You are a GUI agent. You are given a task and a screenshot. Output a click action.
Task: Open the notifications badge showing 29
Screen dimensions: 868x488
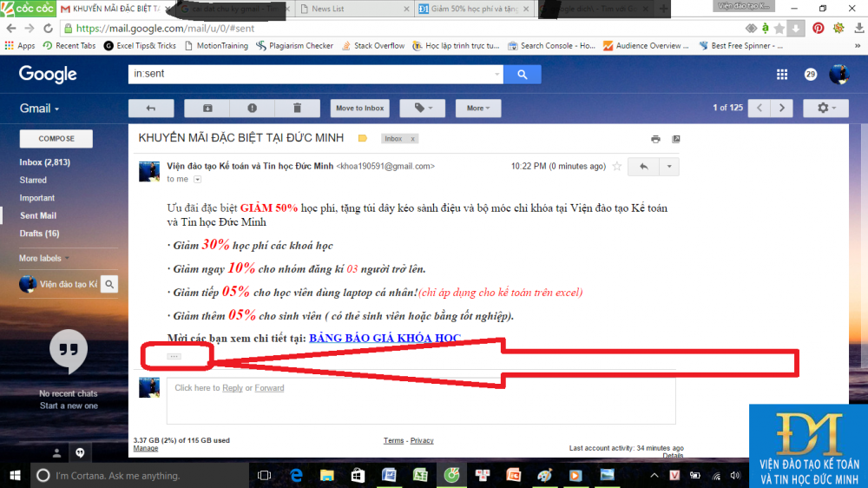(x=811, y=74)
